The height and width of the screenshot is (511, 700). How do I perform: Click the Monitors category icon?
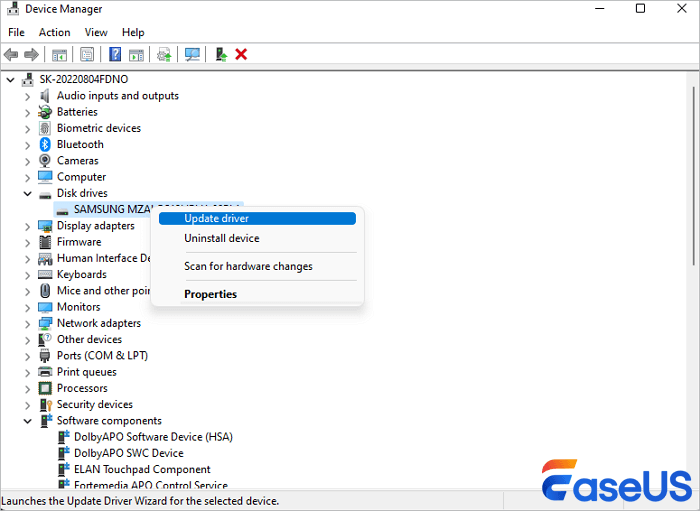[45, 307]
